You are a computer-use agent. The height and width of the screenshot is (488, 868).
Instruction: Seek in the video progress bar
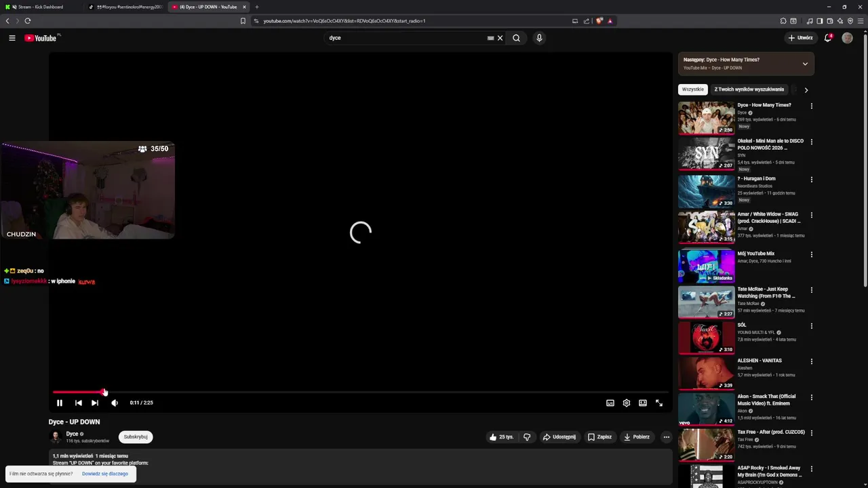click(361, 392)
